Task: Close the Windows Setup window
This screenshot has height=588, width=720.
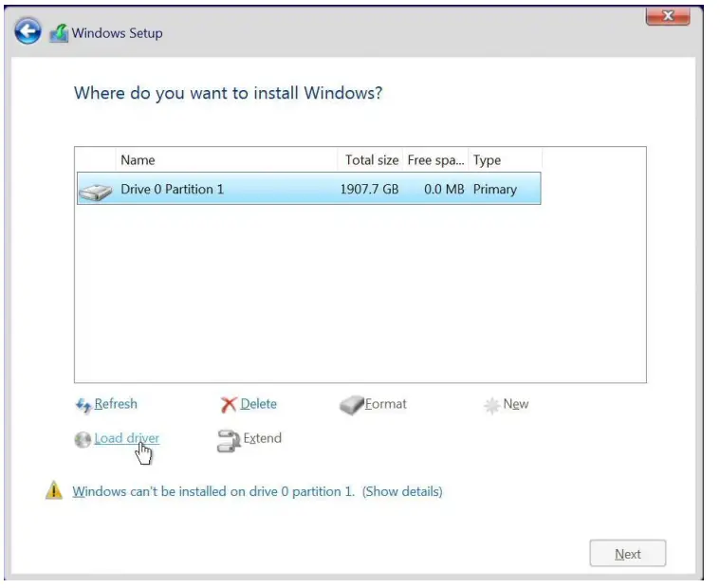Action: [668, 16]
